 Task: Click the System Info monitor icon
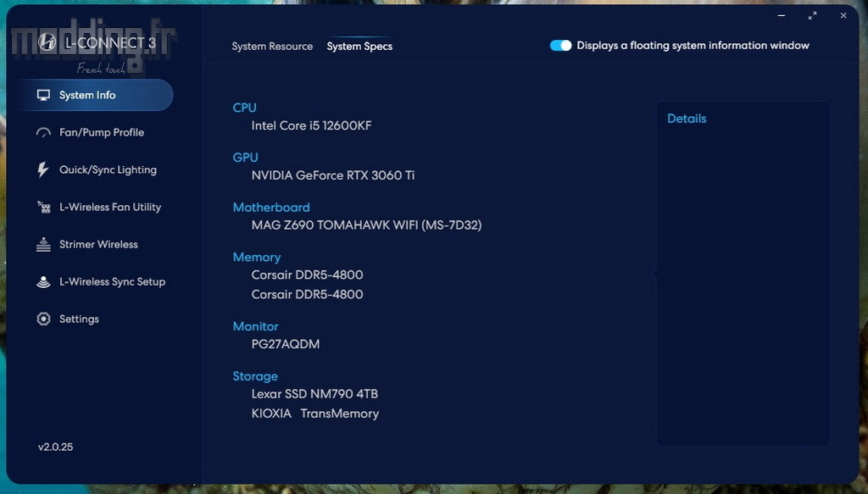43,95
